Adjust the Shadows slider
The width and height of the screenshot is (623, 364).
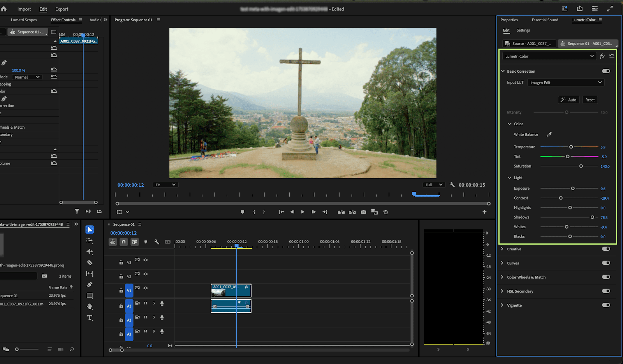pos(592,217)
